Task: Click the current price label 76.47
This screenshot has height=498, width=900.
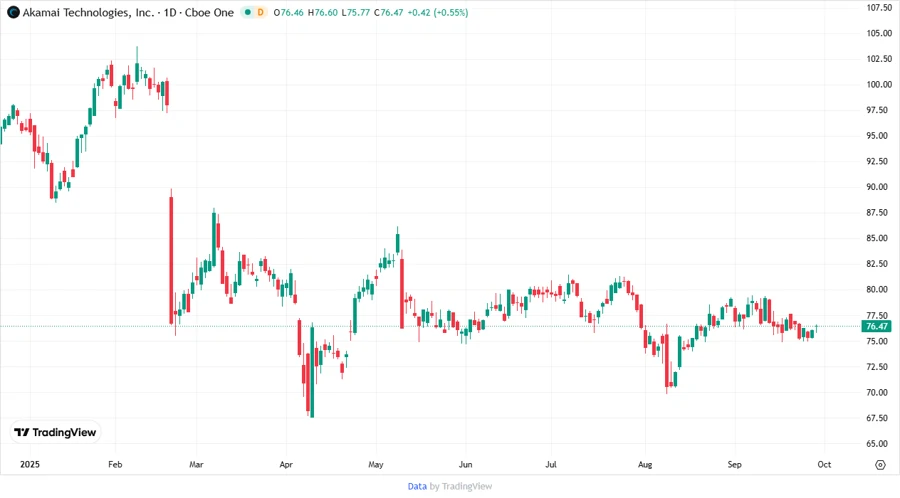Action: pos(876,326)
